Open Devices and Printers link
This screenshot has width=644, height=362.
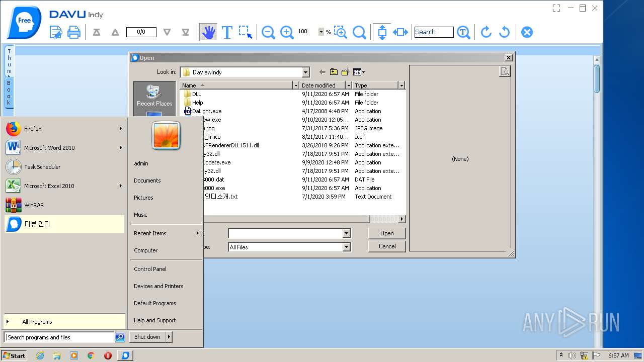click(x=158, y=286)
